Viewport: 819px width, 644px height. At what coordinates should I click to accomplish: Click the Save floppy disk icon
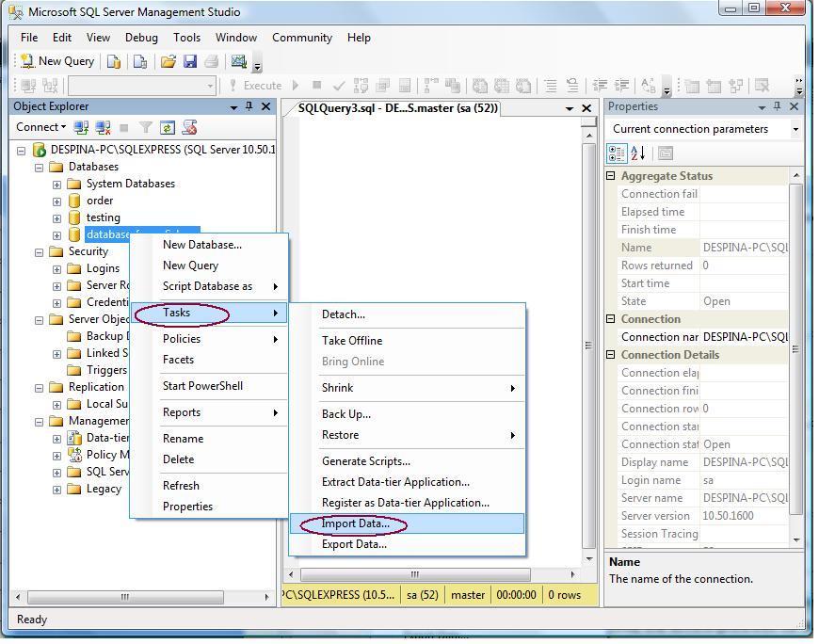click(x=190, y=61)
